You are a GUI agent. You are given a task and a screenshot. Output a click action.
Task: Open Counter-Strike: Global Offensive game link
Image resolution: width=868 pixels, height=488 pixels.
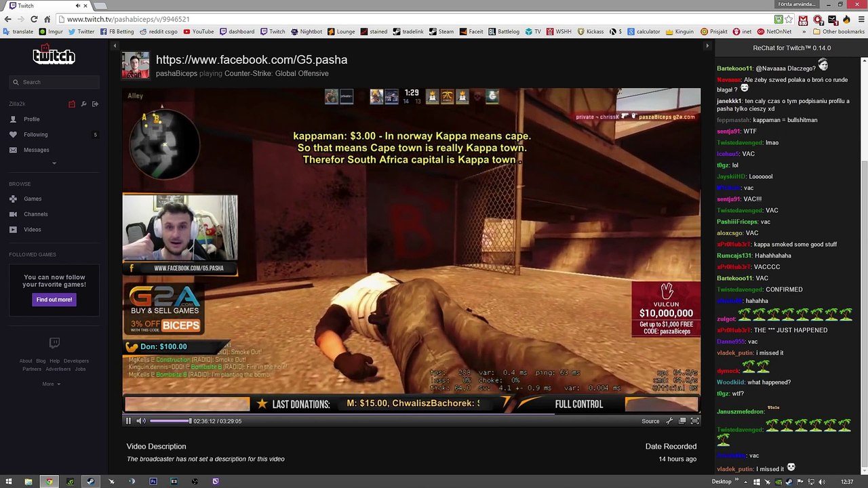pos(277,73)
